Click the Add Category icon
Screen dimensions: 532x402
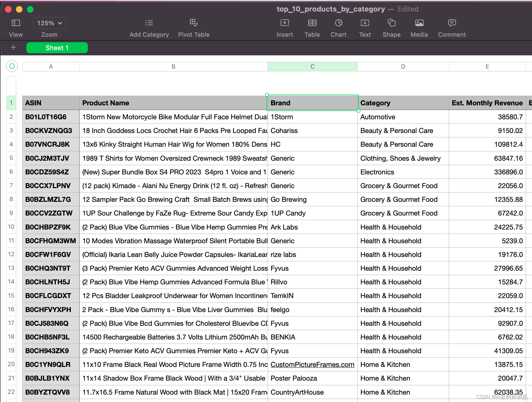tap(149, 23)
